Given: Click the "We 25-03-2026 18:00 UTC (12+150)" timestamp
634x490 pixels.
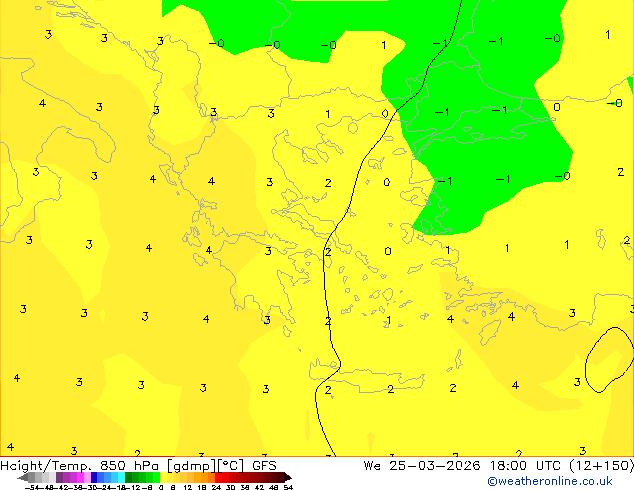Looking at the screenshot, I should (498, 465).
